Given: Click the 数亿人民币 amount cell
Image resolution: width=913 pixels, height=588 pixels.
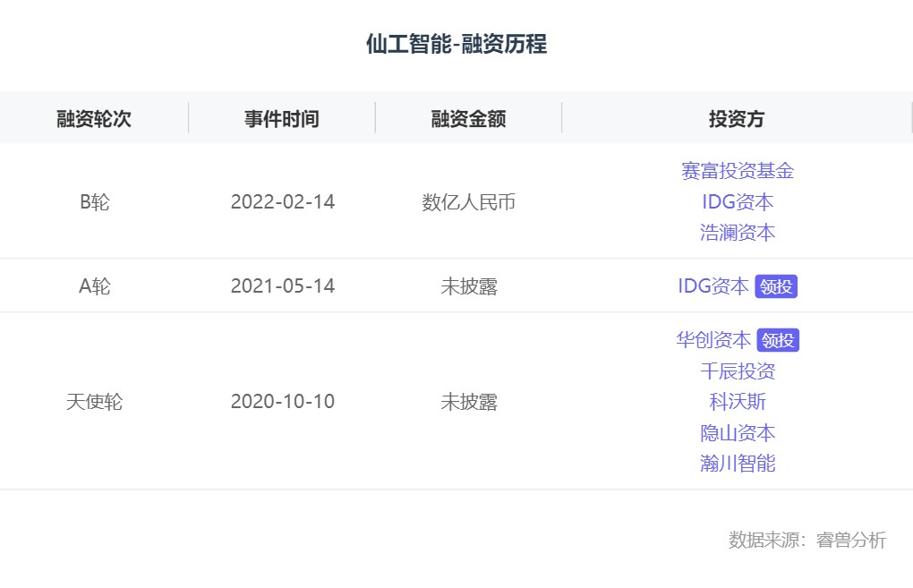Looking at the screenshot, I should pos(468,202).
